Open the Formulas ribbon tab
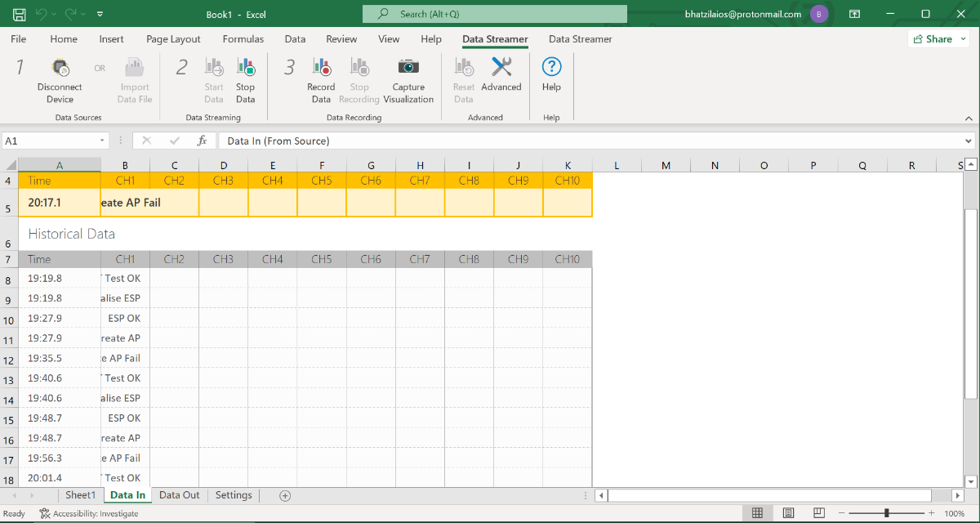 pos(243,39)
